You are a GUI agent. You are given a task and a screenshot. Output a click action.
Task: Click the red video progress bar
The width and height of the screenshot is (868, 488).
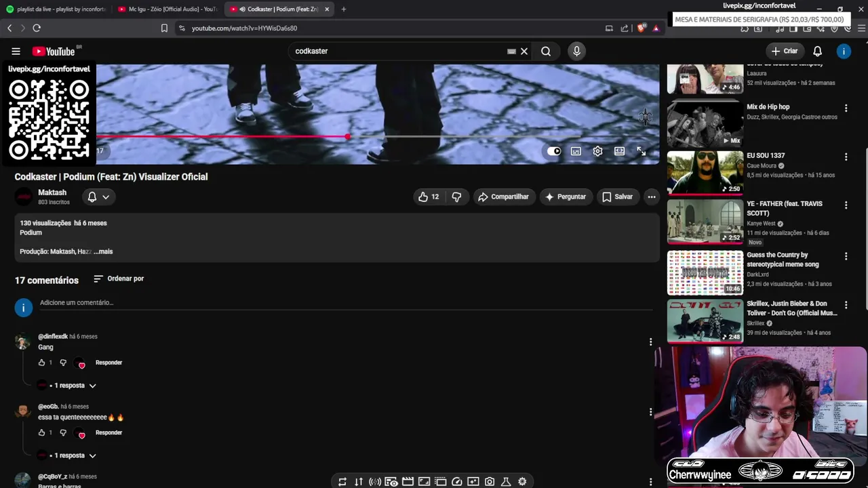(222, 137)
